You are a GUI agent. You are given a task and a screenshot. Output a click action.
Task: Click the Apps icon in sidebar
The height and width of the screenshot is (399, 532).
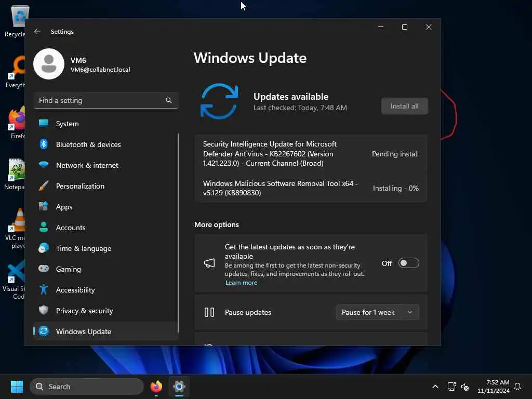tap(44, 206)
